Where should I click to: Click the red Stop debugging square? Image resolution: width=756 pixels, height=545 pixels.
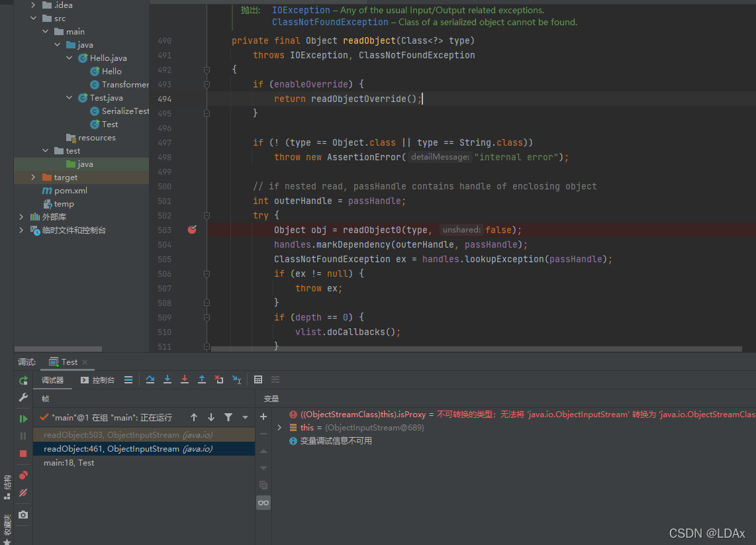23,454
